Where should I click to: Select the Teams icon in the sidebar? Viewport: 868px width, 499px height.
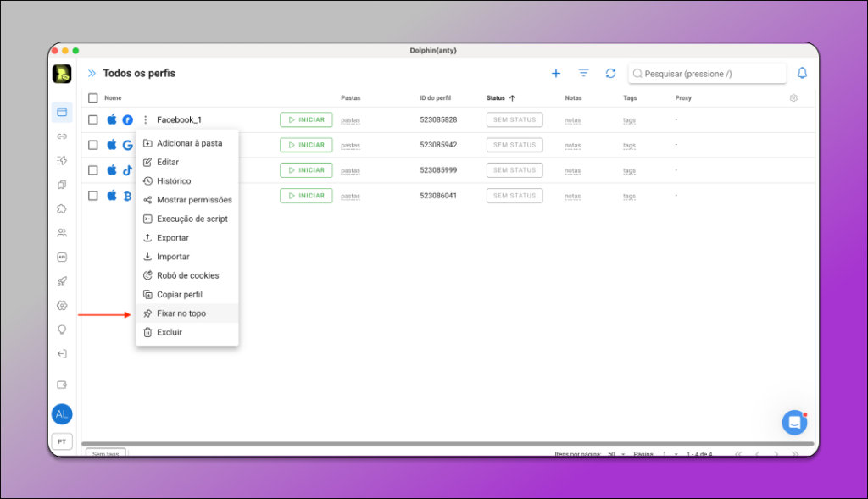[62, 232]
